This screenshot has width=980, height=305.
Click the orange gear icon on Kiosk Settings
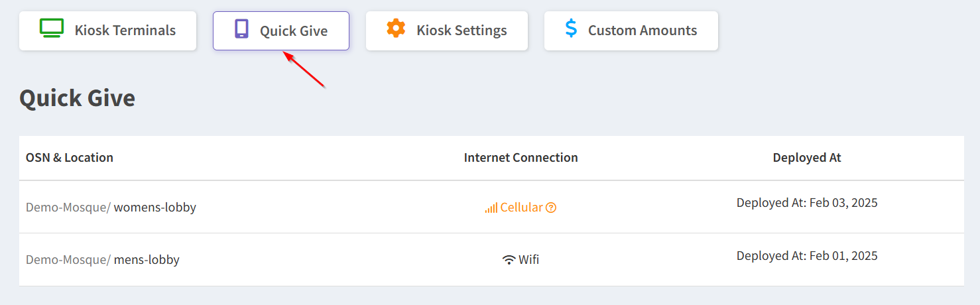click(396, 29)
